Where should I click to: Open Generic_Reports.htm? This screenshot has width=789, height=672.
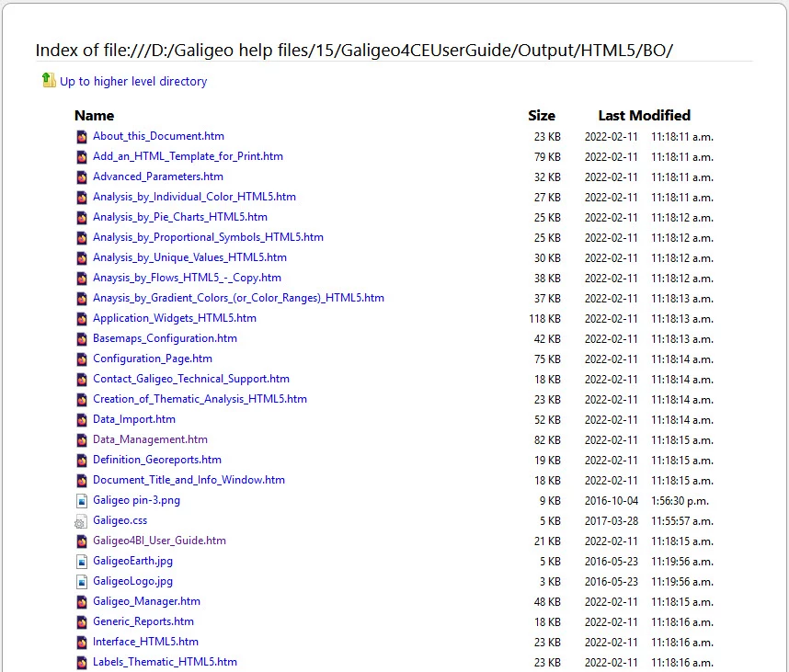(x=143, y=621)
